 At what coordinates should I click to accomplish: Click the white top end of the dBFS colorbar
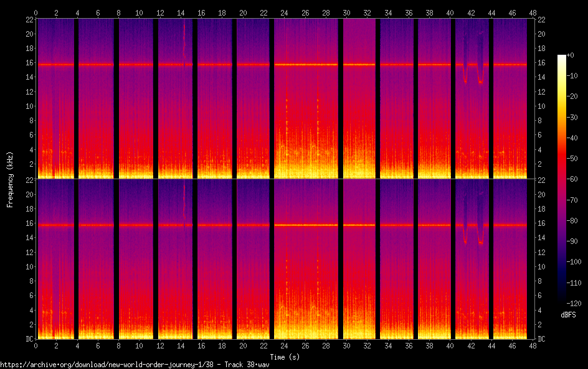tap(561, 58)
